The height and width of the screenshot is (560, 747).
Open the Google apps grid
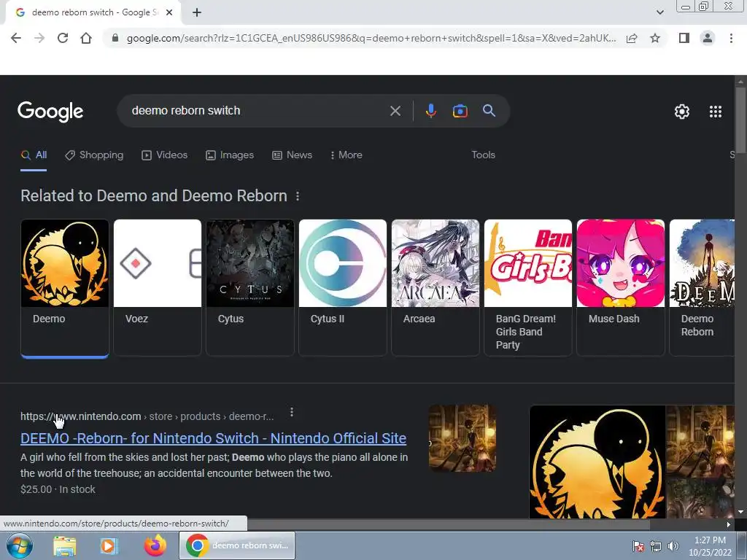pos(715,112)
